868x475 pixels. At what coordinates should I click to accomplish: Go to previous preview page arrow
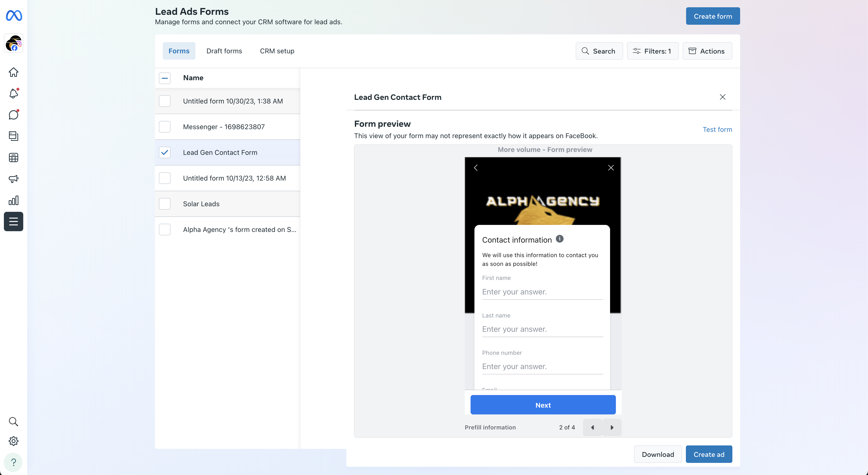click(x=592, y=427)
